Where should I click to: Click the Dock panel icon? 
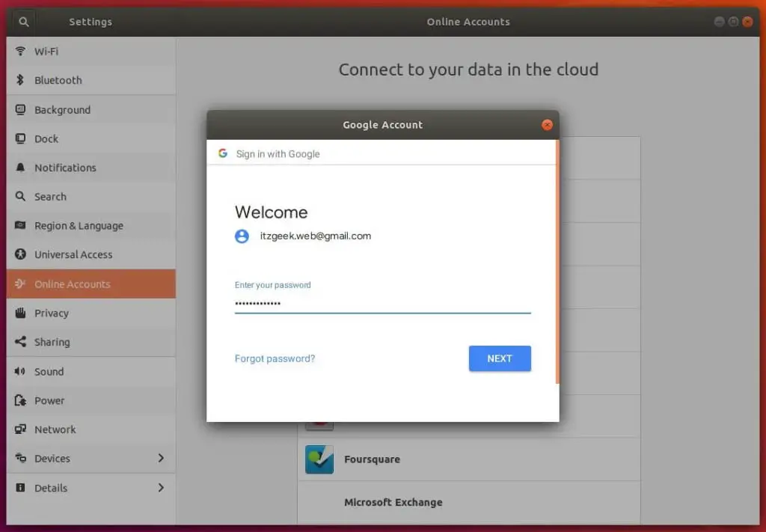(x=20, y=138)
